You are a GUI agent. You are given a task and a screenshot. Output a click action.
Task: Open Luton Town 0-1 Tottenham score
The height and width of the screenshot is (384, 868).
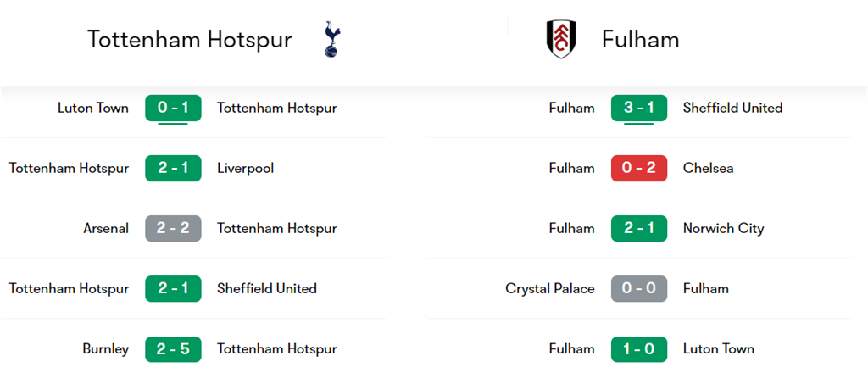[173, 108]
